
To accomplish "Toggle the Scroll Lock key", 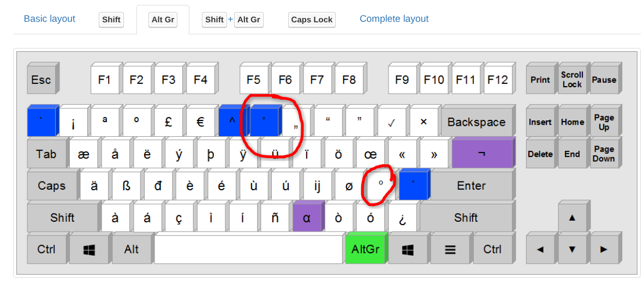I will pyautogui.click(x=572, y=80).
